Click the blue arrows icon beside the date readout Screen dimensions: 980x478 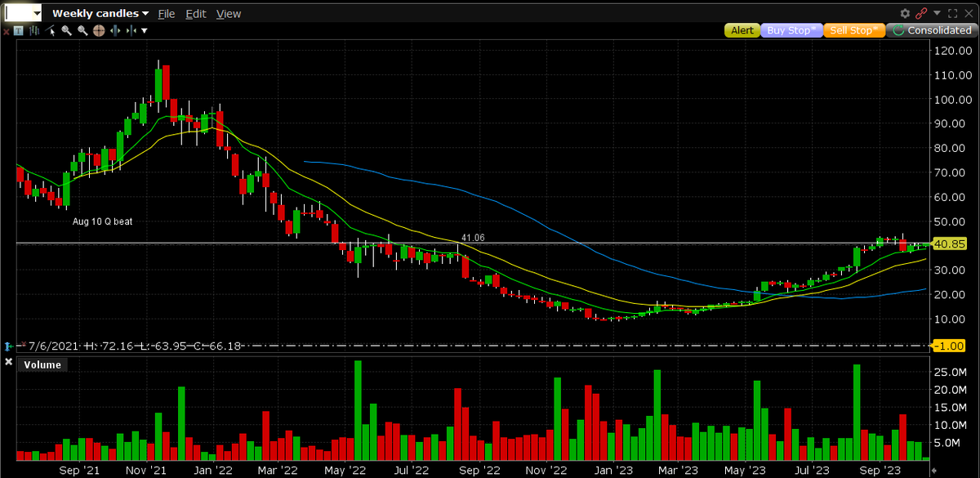(x=8, y=346)
